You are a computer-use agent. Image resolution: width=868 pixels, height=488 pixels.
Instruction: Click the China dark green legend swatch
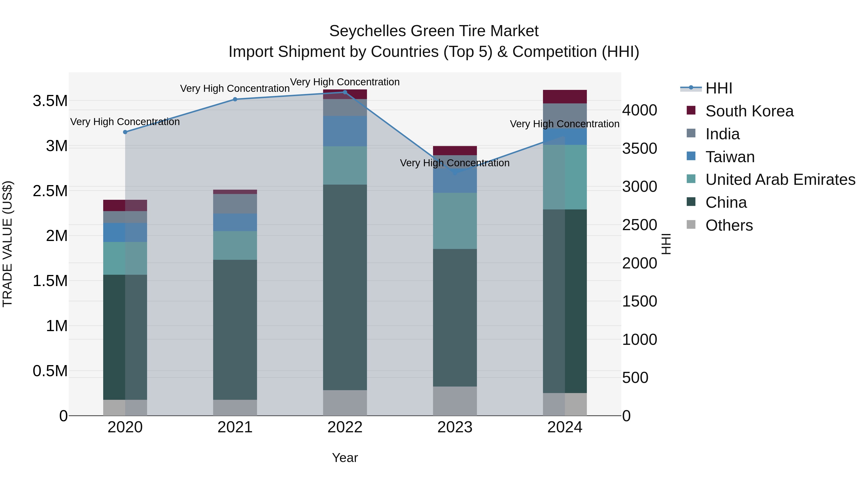click(x=691, y=202)
